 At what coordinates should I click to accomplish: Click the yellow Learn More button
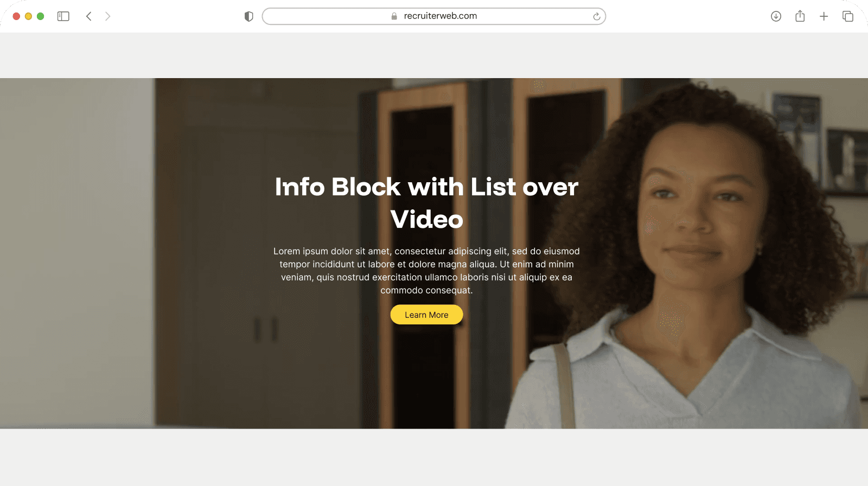426,315
